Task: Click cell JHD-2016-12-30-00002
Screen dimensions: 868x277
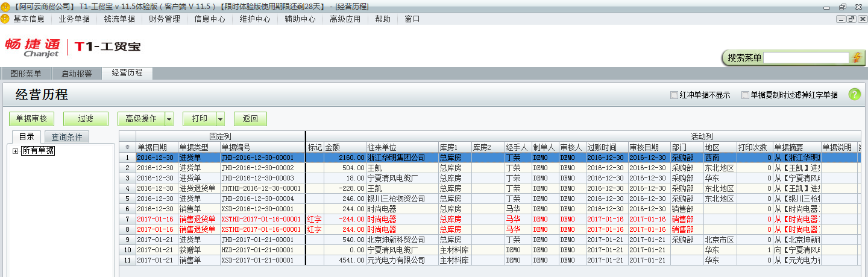Action: click(262, 168)
